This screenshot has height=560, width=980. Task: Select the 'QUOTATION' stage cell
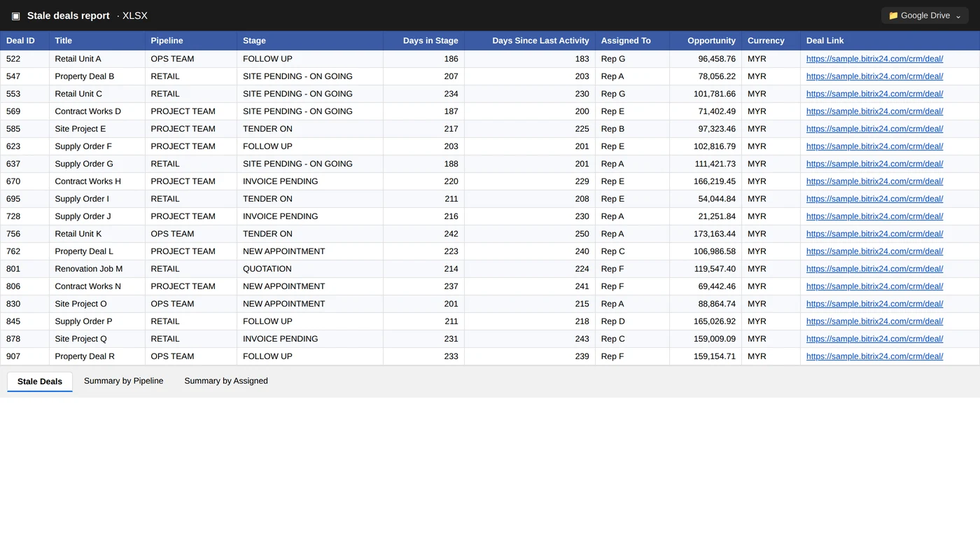310,269
